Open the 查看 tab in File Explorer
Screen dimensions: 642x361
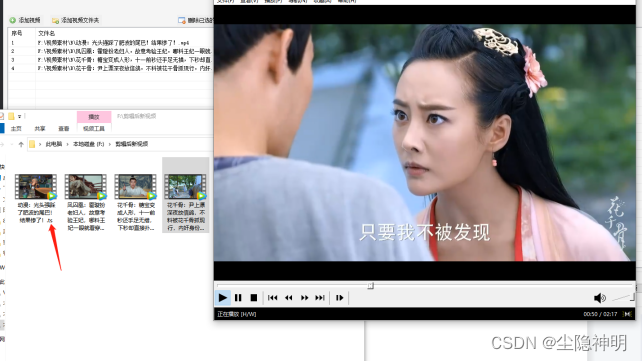tap(64, 129)
